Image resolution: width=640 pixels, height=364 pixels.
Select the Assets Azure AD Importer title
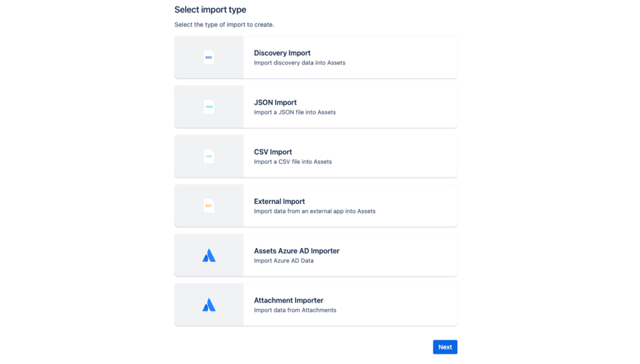(297, 251)
